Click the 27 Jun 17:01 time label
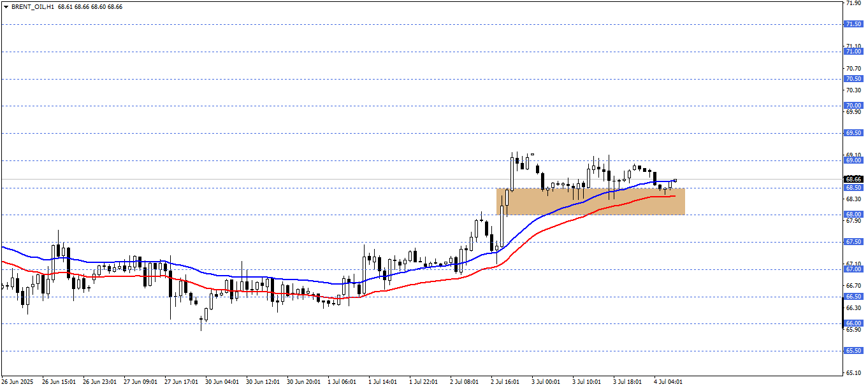The height and width of the screenshot is (389, 868). point(181,382)
